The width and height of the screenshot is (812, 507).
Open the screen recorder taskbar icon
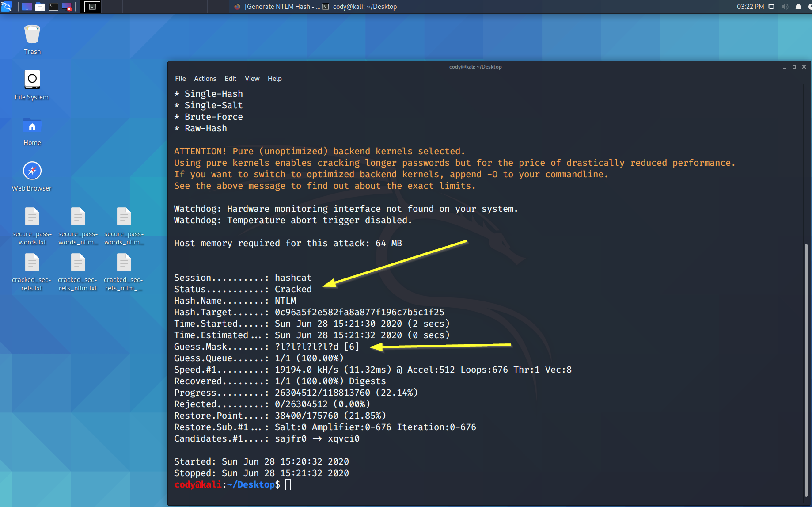pyautogui.click(x=67, y=7)
